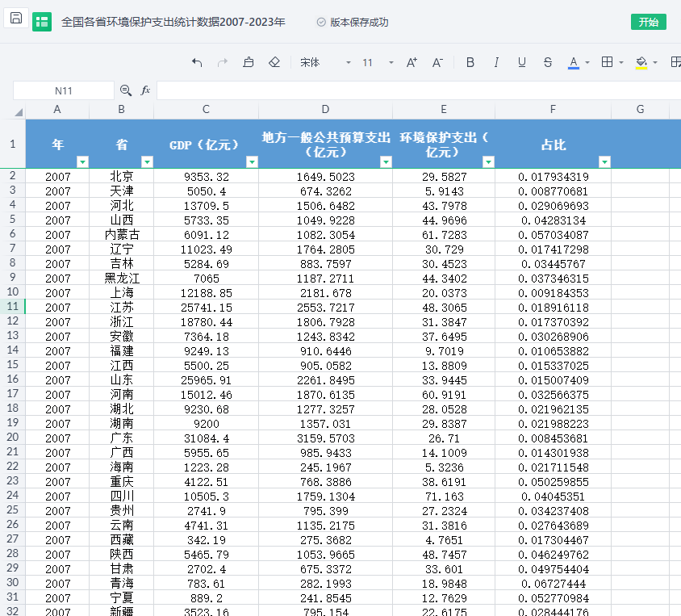Open the filter dropdown for 省 column
This screenshot has height=616, width=681.
click(147, 162)
